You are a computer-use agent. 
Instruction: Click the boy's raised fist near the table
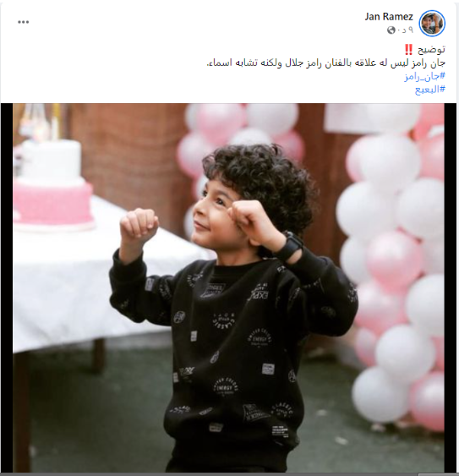click(139, 223)
